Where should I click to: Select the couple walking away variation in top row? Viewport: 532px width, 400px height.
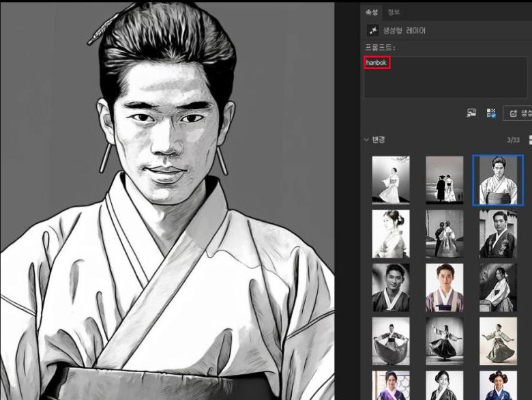click(x=444, y=180)
